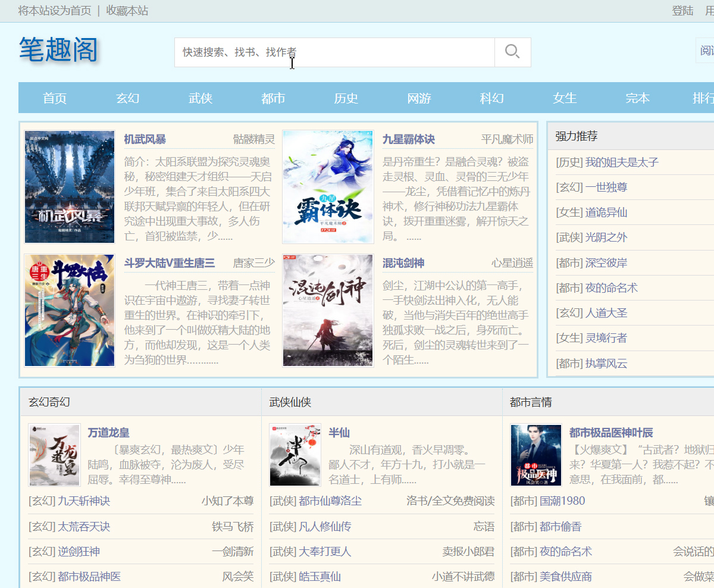Open 凡人修仙传 in the 武侠 list
714x588 pixels.
point(325,527)
